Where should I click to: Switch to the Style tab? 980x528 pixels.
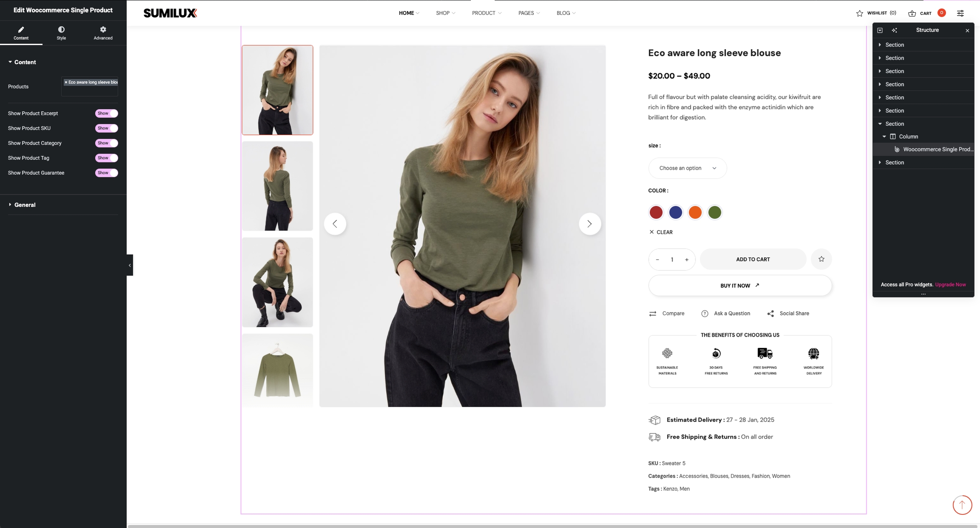[x=61, y=33]
